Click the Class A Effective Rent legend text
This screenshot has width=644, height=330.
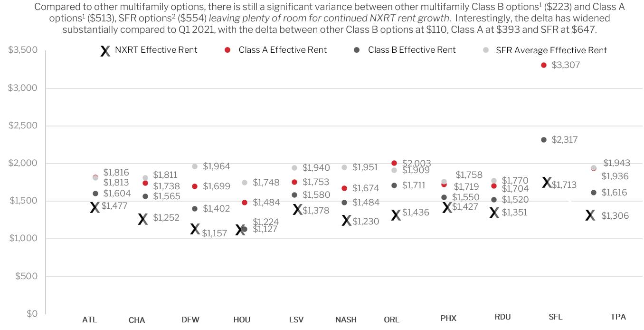tap(283, 50)
